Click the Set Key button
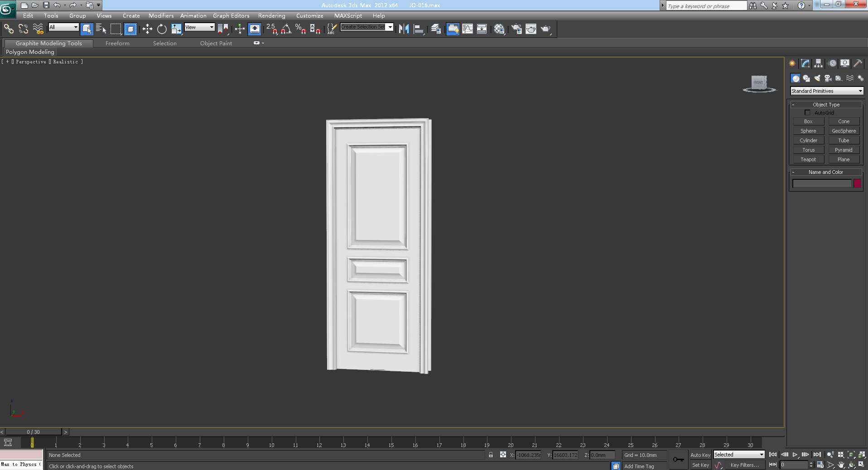 point(700,465)
